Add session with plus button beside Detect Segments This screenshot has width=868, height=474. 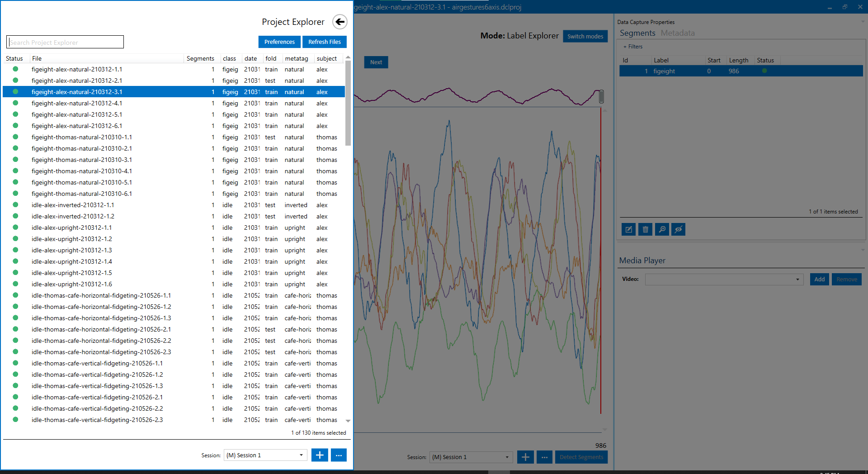click(525, 457)
